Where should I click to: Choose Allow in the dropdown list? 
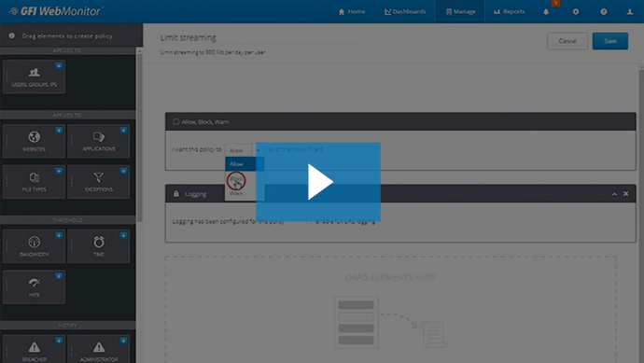(x=245, y=164)
